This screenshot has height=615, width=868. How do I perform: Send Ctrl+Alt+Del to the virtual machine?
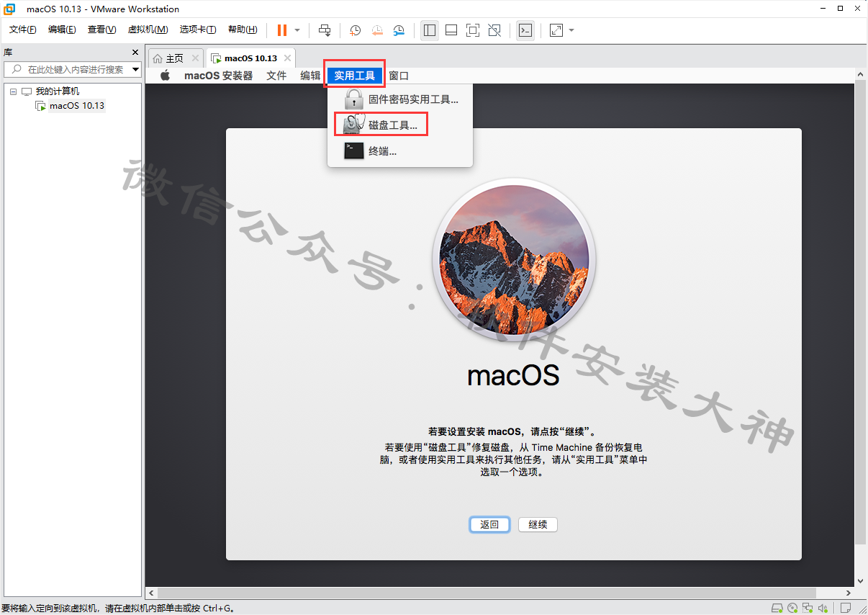click(325, 30)
